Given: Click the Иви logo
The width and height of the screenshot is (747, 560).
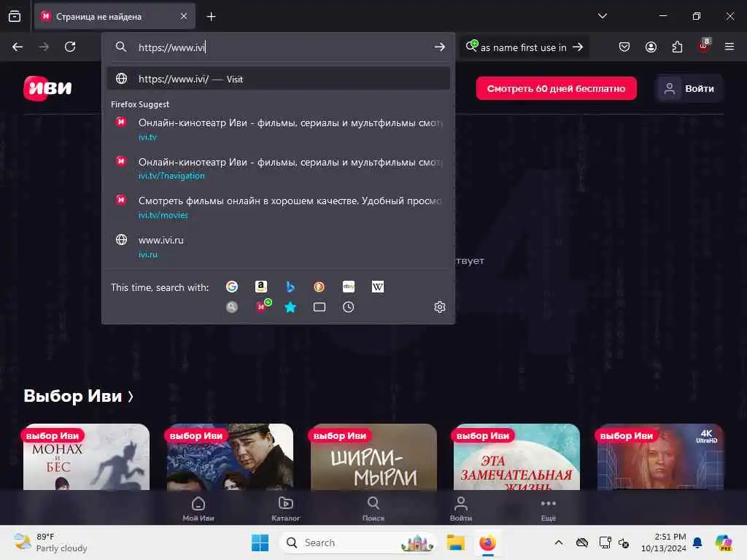Looking at the screenshot, I should (x=47, y=88).
